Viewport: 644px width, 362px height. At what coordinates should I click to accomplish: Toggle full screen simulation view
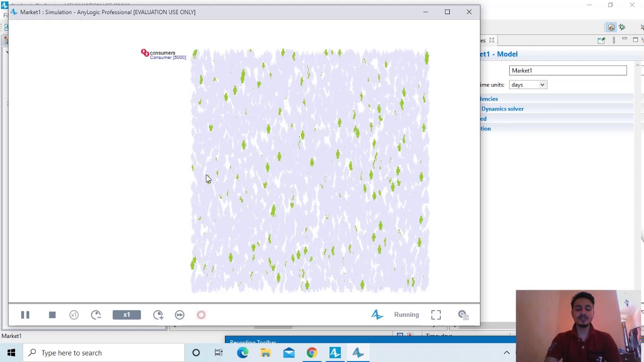point(436,315)
